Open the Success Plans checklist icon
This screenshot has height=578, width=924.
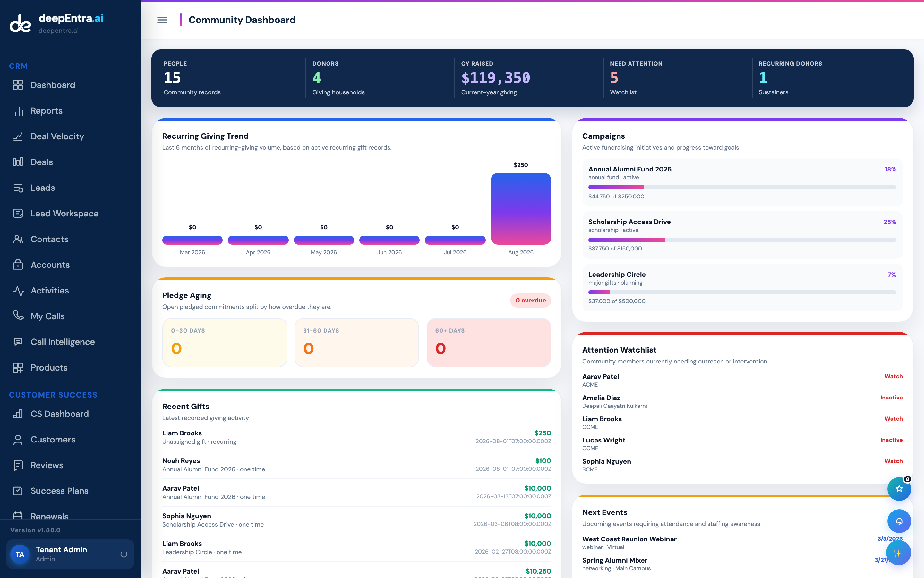pyautogui.click(x=18, y=491)
